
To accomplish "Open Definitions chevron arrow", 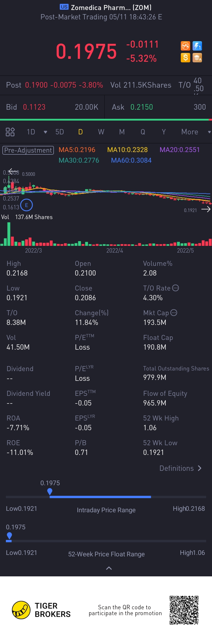I will point(200,468).
